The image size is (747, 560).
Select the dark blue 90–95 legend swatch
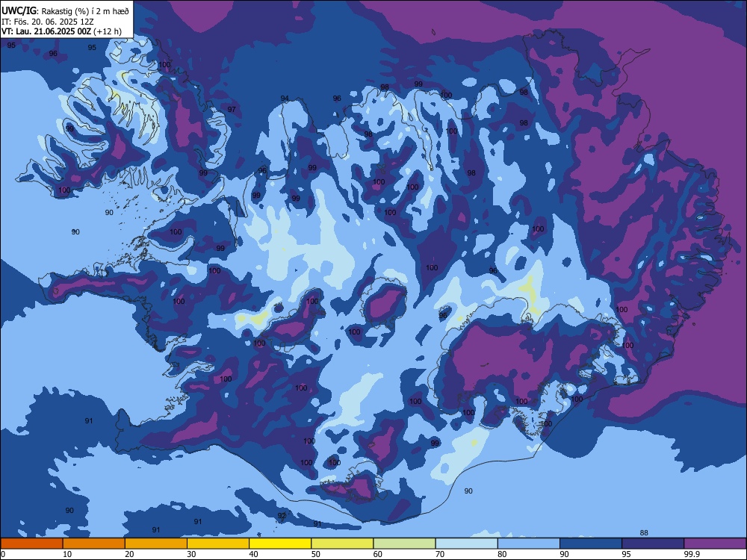[x=591, y=544]
